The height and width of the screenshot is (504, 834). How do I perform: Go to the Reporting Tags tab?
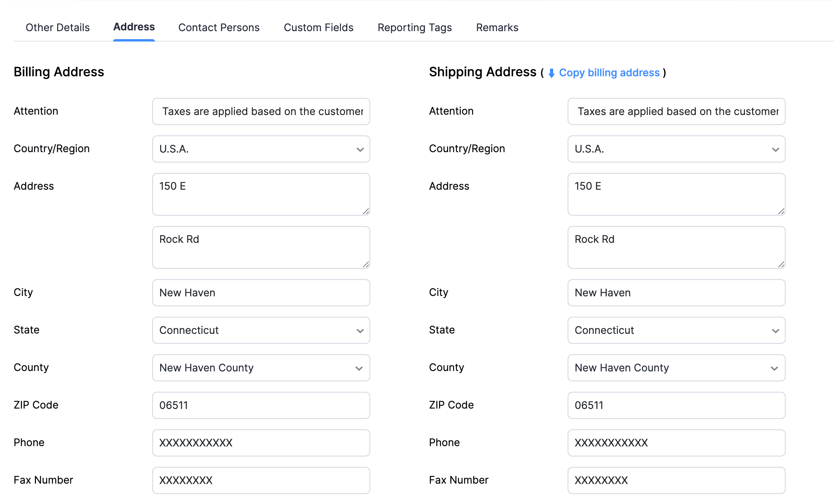coord(414,28)
